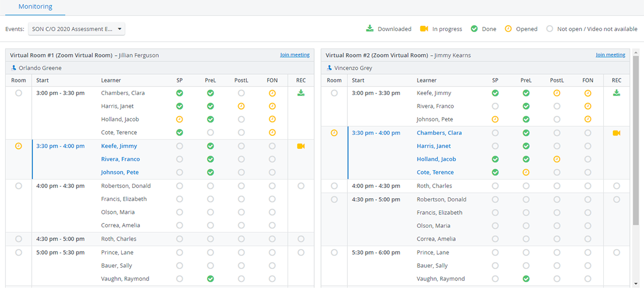Image resolution: width=644 pixels, height=289 pixels.
Task: Join meeting for Virtual Room #2
Action: pyautogui.click(x=610, y=55)
